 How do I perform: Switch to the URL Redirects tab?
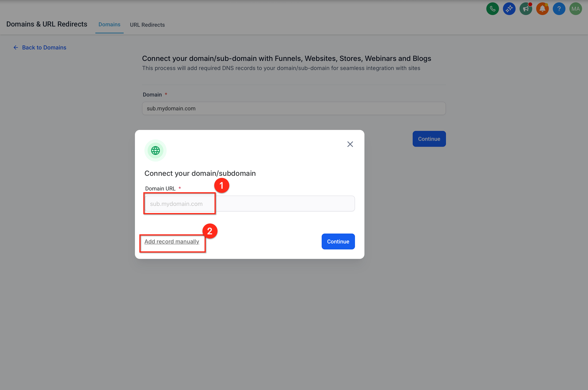[147, 25]
